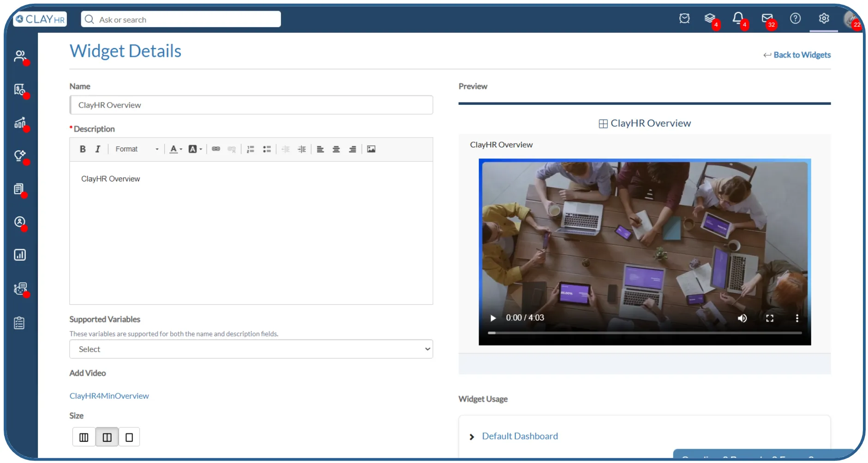Open the help question mark icon
868x463 pixels.
[x=795, y=18]
